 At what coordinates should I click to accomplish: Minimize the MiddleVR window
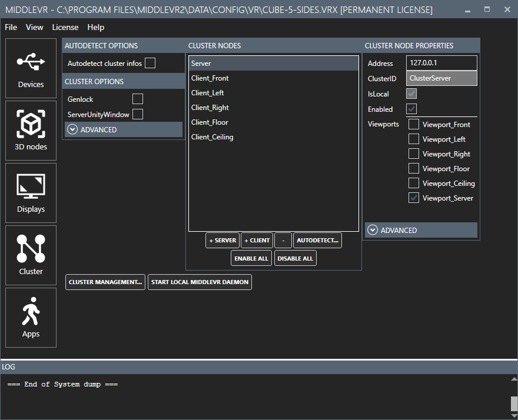tap(467, 10)
